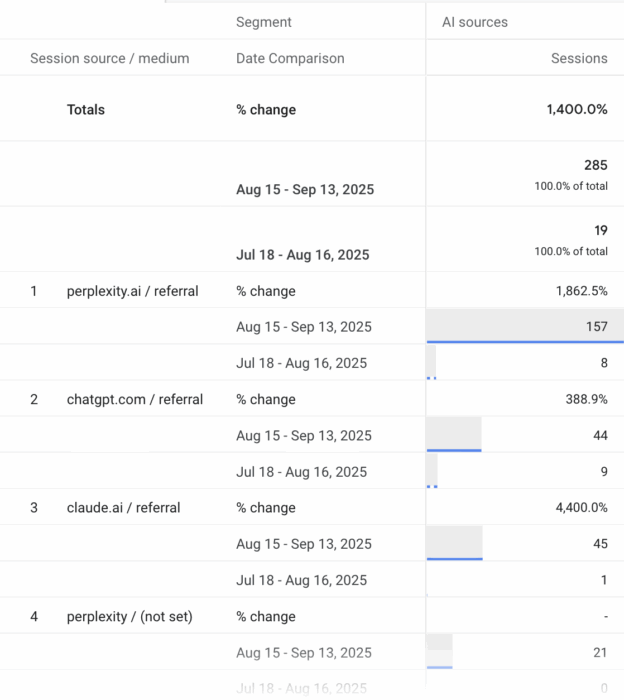Click the Segment label in header row
The image size is (624, 700).
point(264,22)
